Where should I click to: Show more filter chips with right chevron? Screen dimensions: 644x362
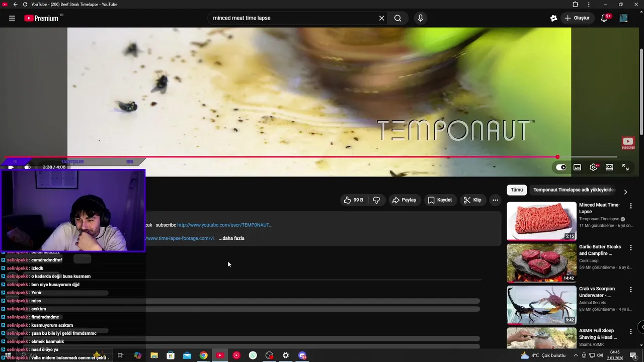tap(625, 192)
